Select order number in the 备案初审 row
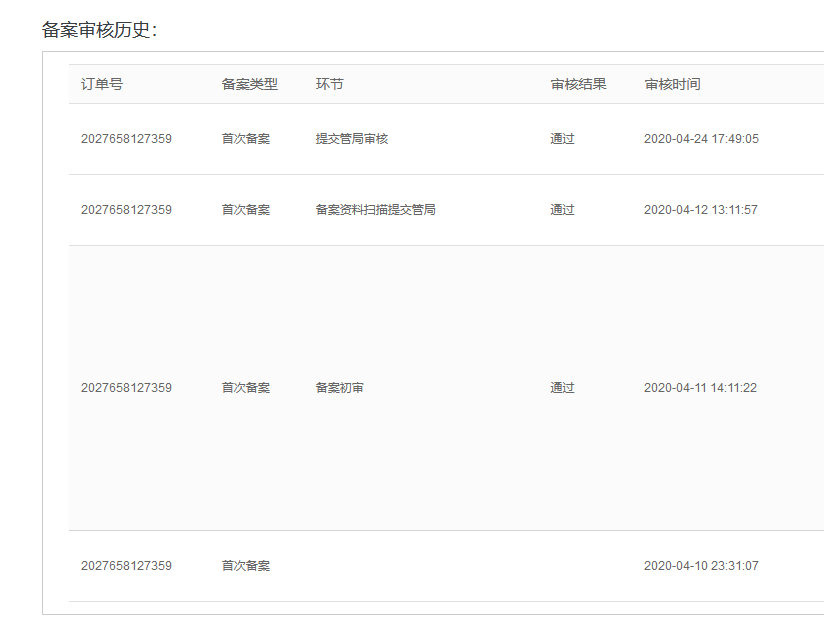The width and height of the screenshot is (824, 617). click(x=126, y=388)
